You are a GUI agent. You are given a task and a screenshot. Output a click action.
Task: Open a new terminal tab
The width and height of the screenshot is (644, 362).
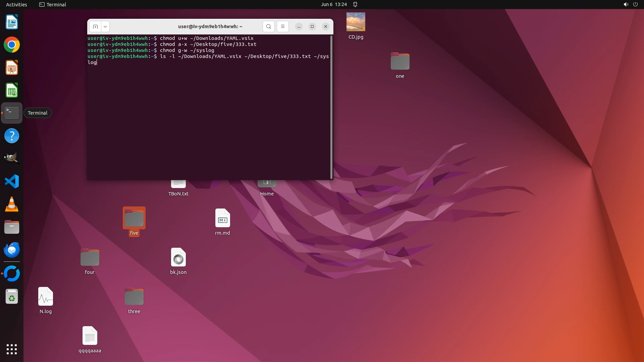click(x=95, y=26)
